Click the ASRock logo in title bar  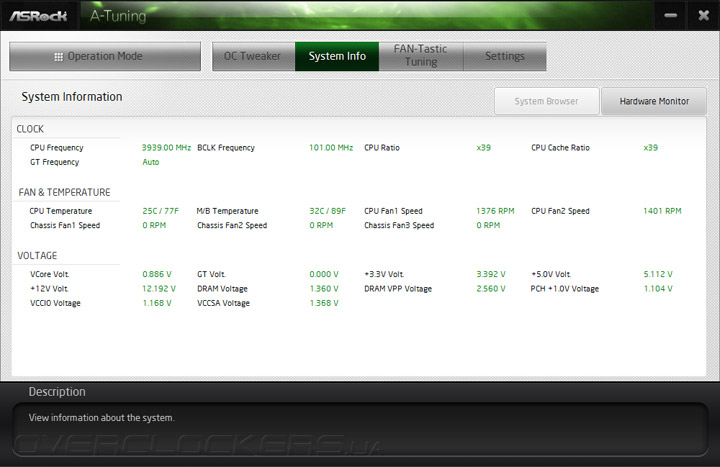(38, 16)
